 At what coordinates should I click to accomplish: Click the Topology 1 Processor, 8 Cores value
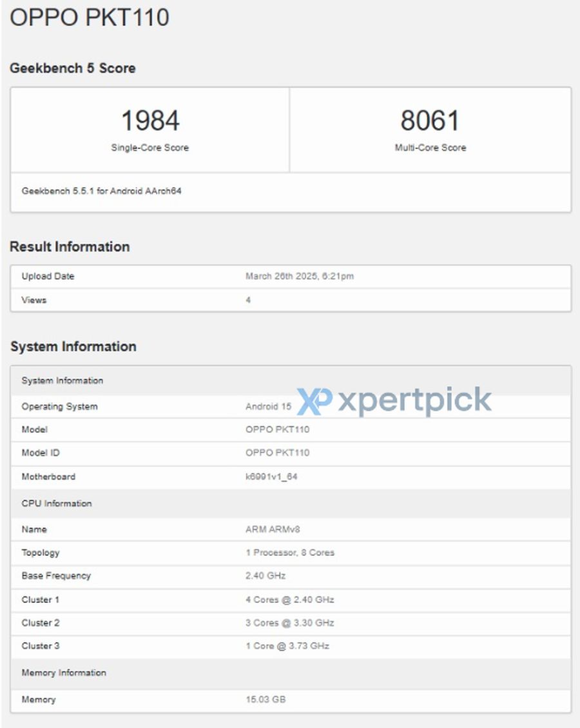290,553
